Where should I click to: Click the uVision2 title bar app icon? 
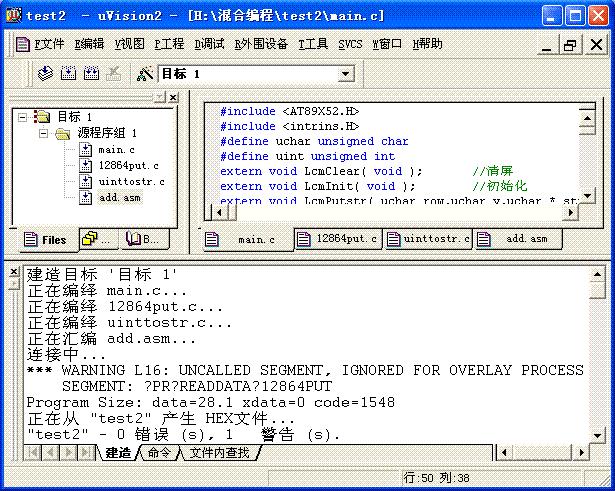tap(13, 15)
